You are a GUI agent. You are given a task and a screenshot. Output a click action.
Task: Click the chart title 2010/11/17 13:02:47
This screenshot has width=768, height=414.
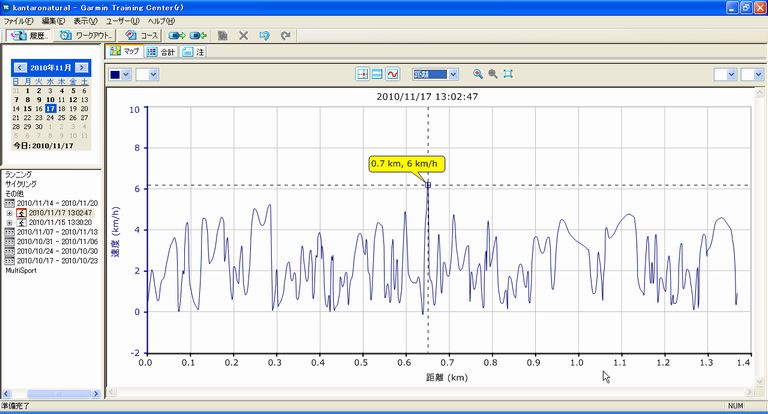click(x=427, y=97)
